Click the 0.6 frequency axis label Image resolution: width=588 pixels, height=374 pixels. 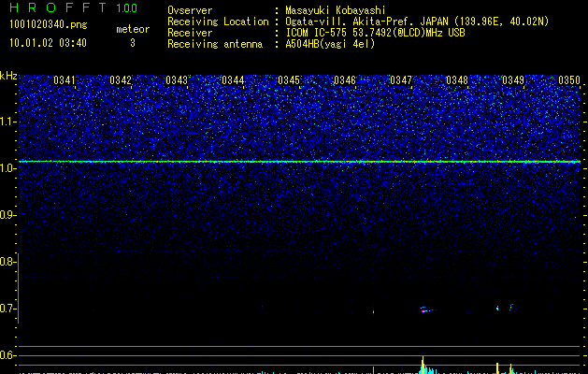coord(7,355)
